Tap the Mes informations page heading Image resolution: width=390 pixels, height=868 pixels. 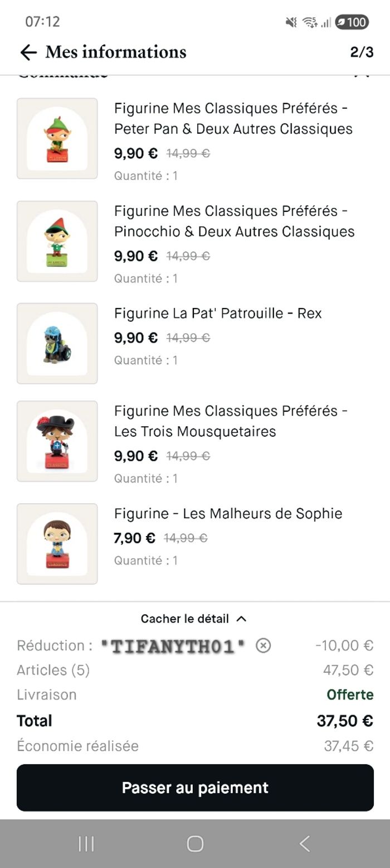click(x=116, y=52)
